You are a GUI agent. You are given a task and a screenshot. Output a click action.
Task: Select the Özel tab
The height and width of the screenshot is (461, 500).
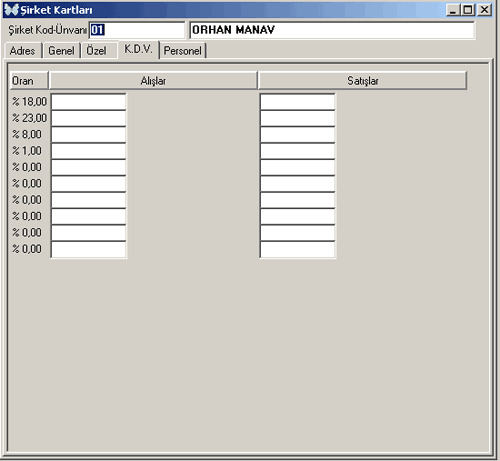pyautogui.click(x=97, y=51)
